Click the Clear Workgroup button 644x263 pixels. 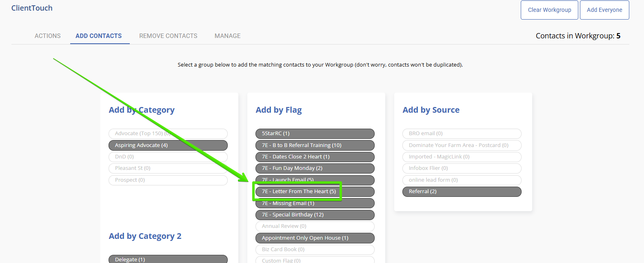click(x=549, y=10)
